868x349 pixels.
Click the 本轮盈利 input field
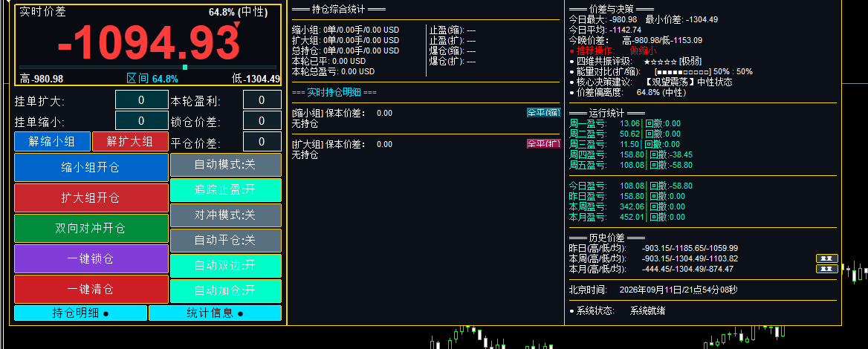pyautogui.click(x=262, y=100)
